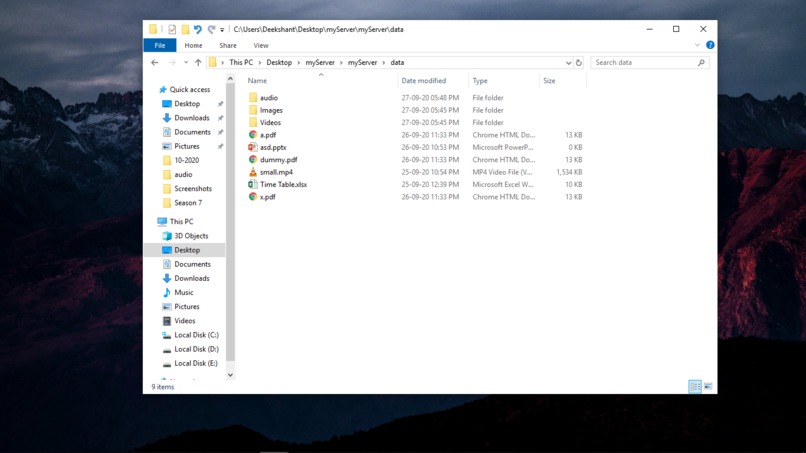This screenshot has width=806, height=453.
Task: Click the Properties checkmark icon in the title bar
Action: pos(172,29)
